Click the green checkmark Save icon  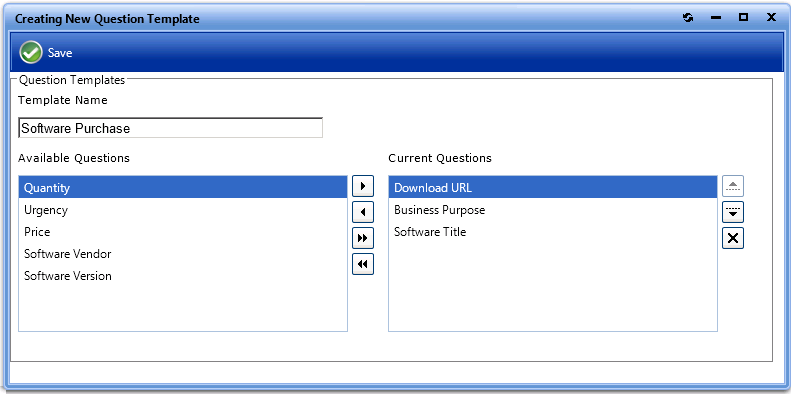pos(31,52)
